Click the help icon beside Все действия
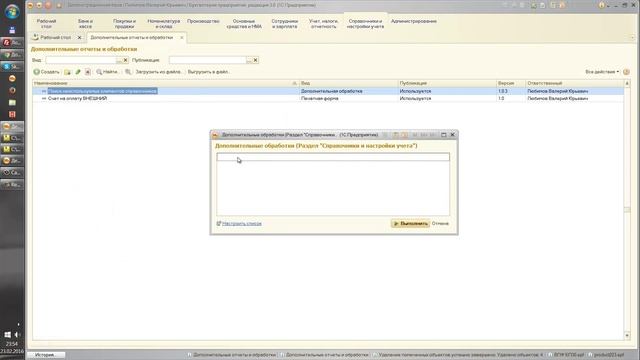Viewport: 640px width, 360px height. click(626, 72)
